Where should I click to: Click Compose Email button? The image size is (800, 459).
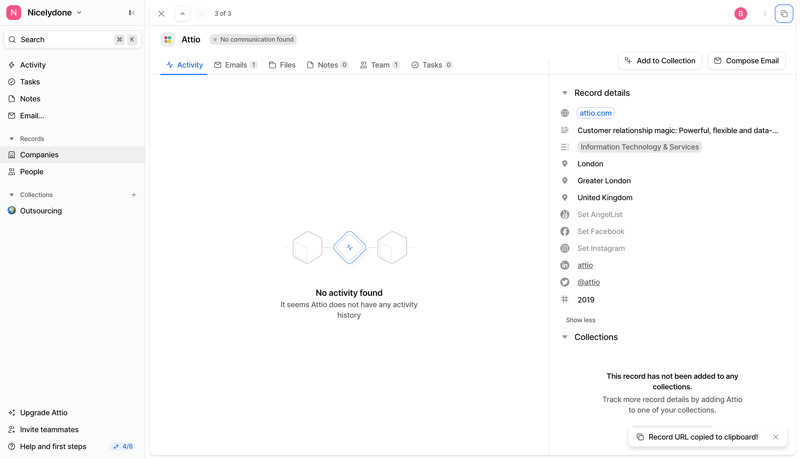746,61
